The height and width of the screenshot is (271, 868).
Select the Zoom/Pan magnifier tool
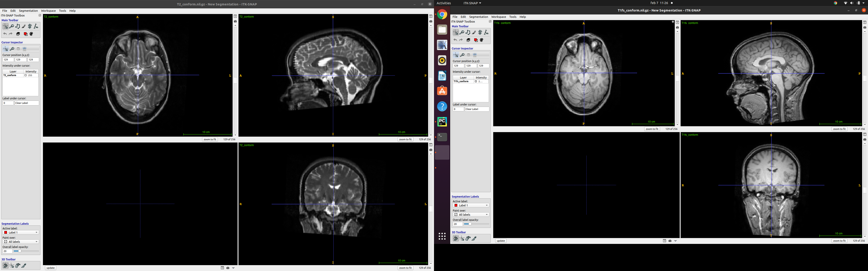[x=12, y=26]
